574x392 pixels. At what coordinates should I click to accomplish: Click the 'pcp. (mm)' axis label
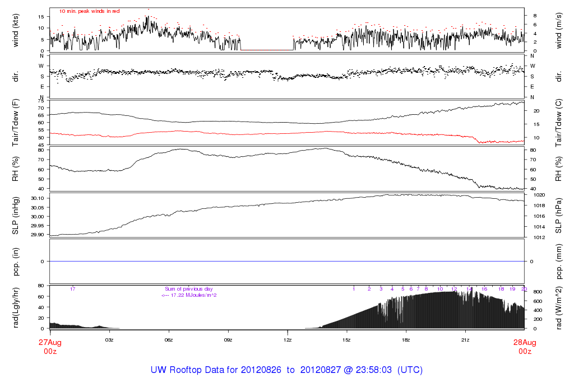558,261
